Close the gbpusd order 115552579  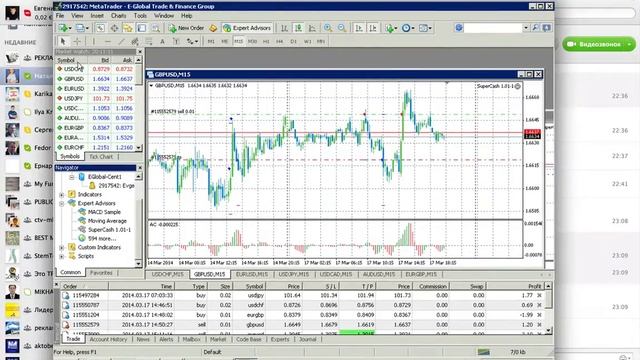(x=539, y=325)
